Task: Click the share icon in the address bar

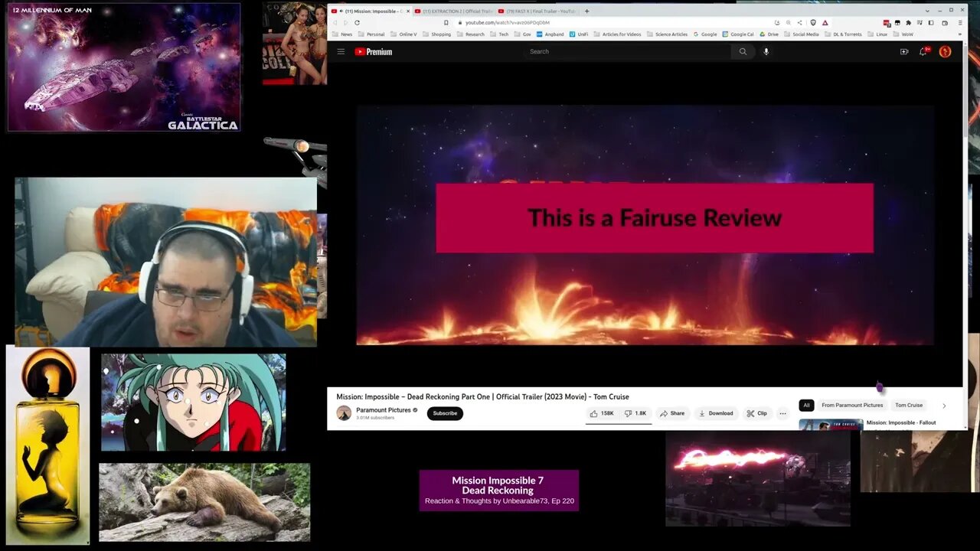Action: pyautogui.click(x=799, y=22)
